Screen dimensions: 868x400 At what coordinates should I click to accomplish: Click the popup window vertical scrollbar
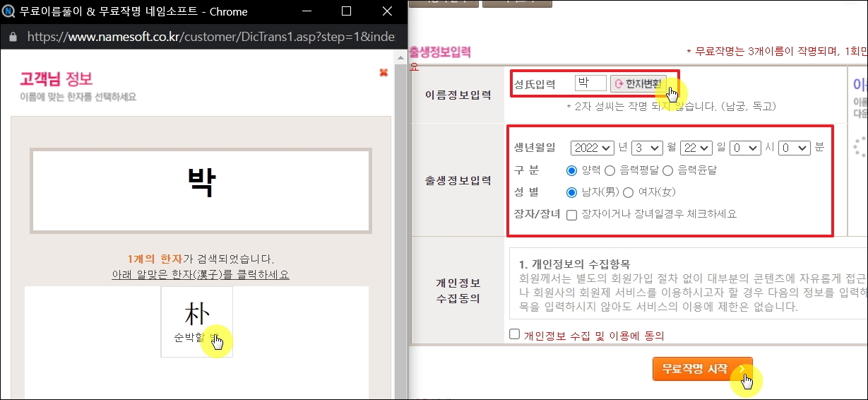point(402,225)
